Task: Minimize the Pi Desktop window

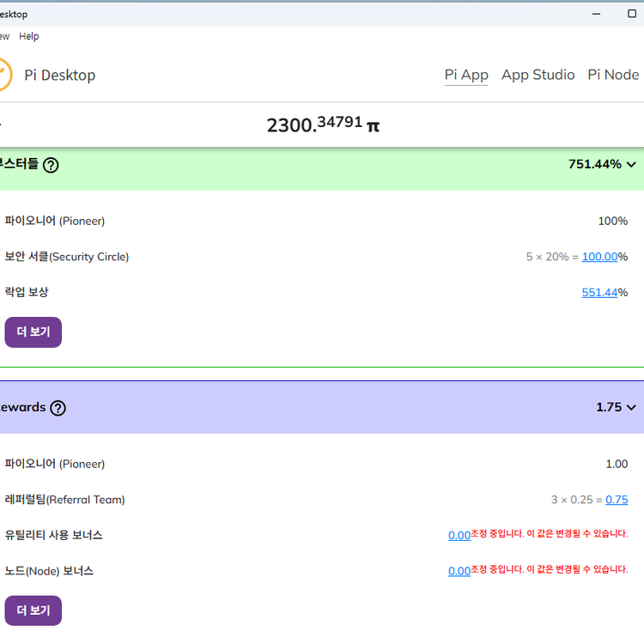Action: [596, 14]
